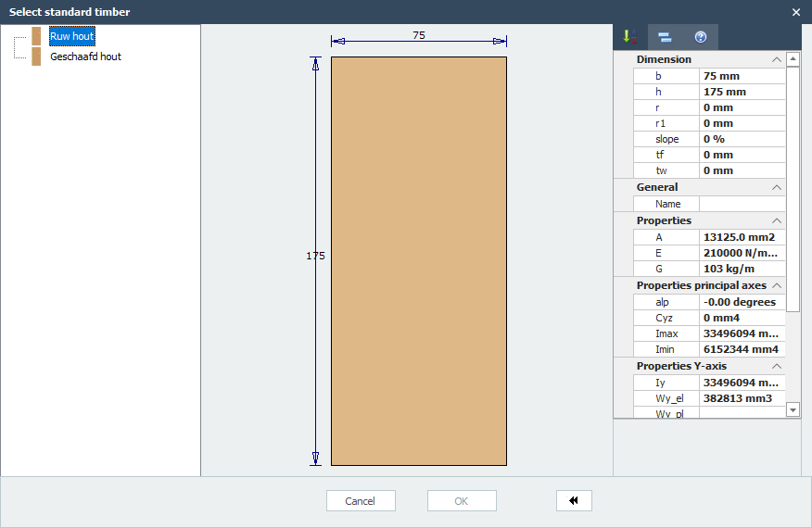Image resolution: width=812 pixels, height=528 pixels.
Task: Collapse the General section
Action: [776, 188]
